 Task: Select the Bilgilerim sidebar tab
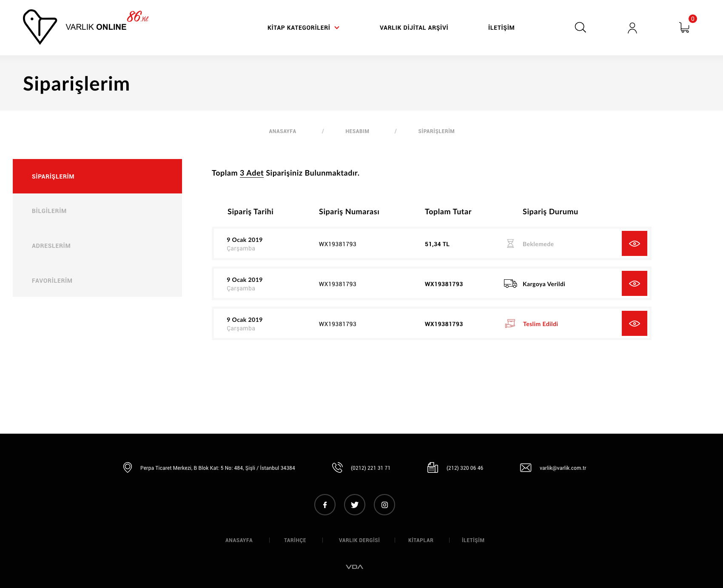(97, 211)
